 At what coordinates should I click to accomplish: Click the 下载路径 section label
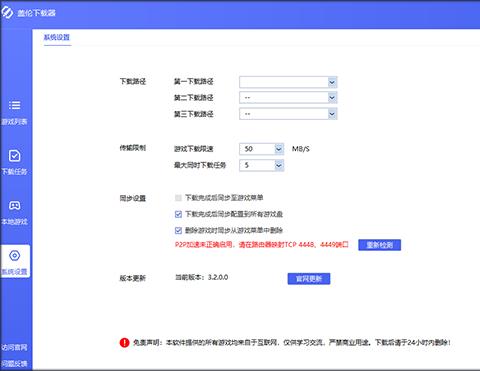133,81
